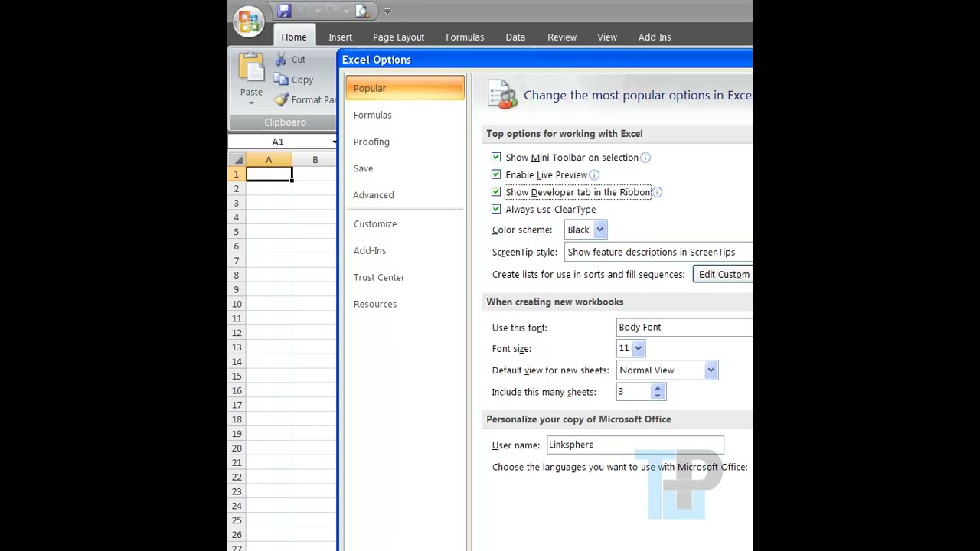Click the Include this many sheets number field
The height and width of the screenshot is (551, 980).
[x=634, y=392]
